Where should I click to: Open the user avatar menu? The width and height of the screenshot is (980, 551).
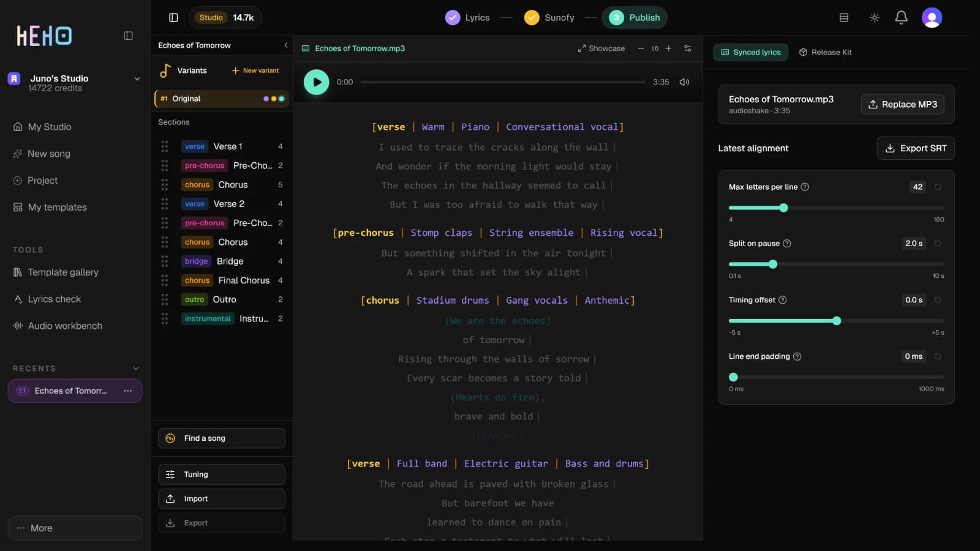pyautogui.click(x=932, y=18)
